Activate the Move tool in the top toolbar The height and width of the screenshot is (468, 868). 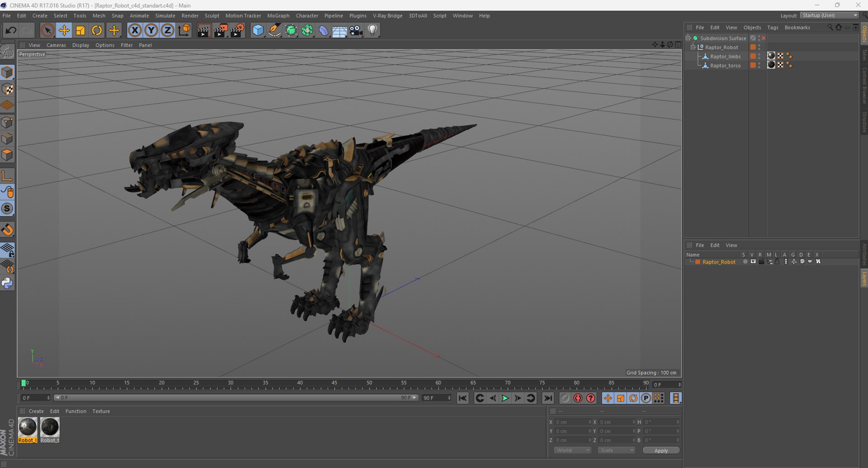click(64, 30)
